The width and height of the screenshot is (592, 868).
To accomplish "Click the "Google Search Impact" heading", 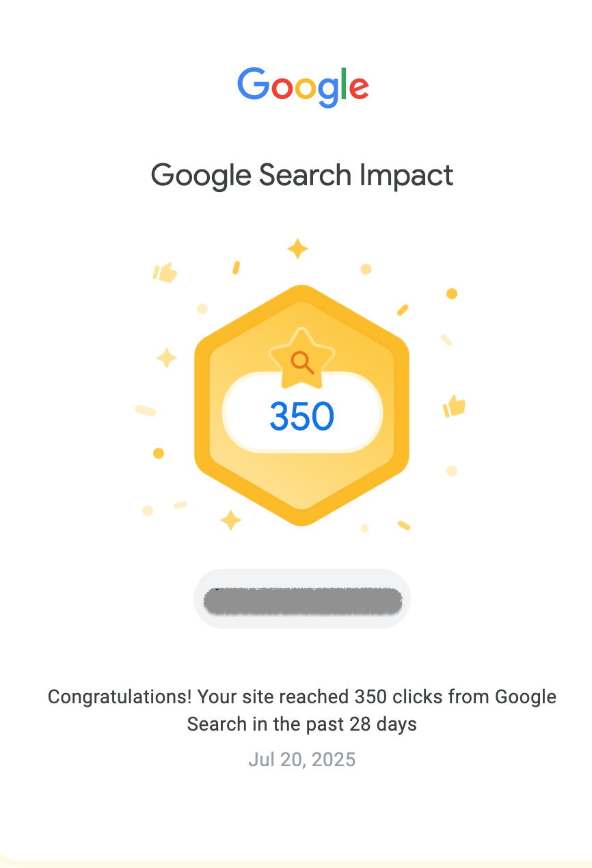I will (301, 175).
